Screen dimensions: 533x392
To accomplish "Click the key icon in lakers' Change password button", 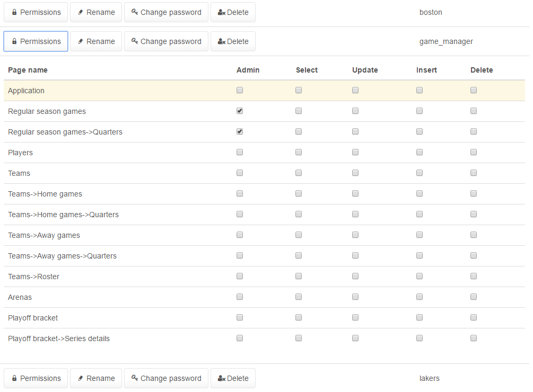I will (135, 378).
